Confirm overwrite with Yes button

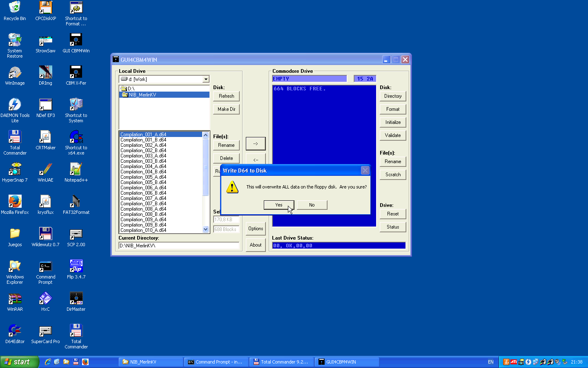(279, 205)
